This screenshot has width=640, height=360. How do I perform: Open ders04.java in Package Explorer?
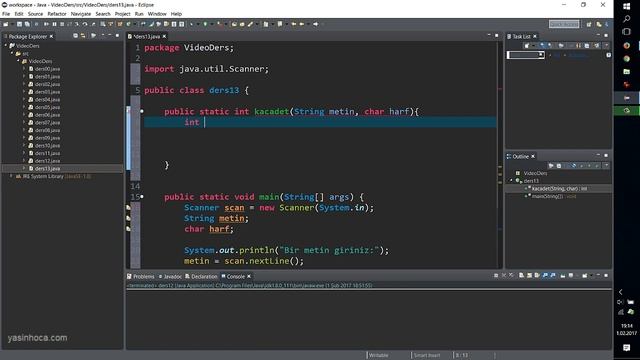(x=47, y=100)
